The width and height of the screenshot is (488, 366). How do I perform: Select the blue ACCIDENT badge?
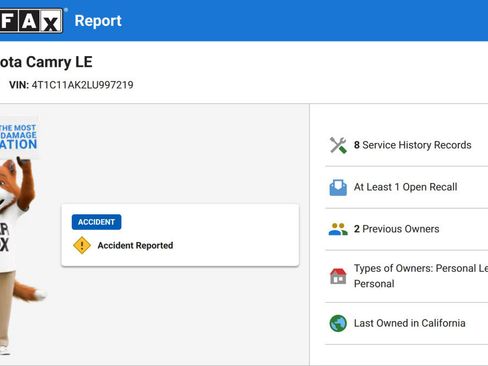point(96,222)
